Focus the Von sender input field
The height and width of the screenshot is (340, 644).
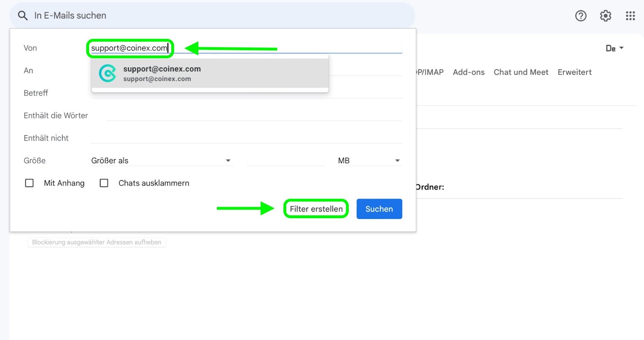click(246, 48)
